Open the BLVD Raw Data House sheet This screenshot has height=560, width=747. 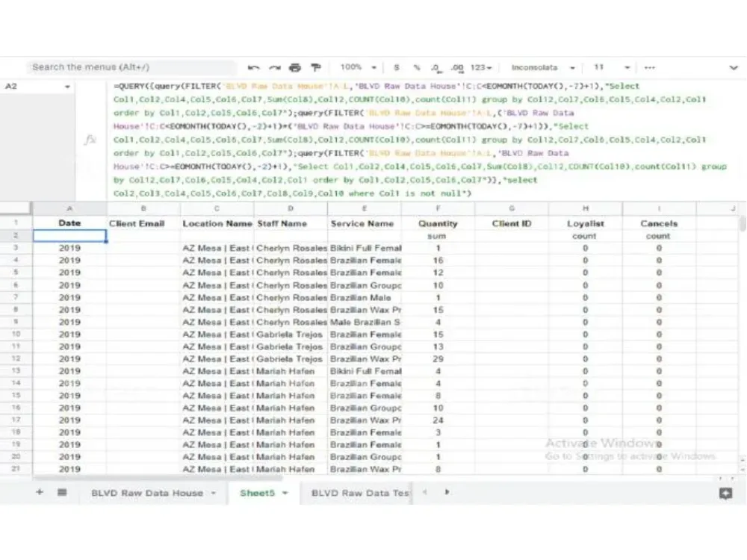tap(149, 493)
